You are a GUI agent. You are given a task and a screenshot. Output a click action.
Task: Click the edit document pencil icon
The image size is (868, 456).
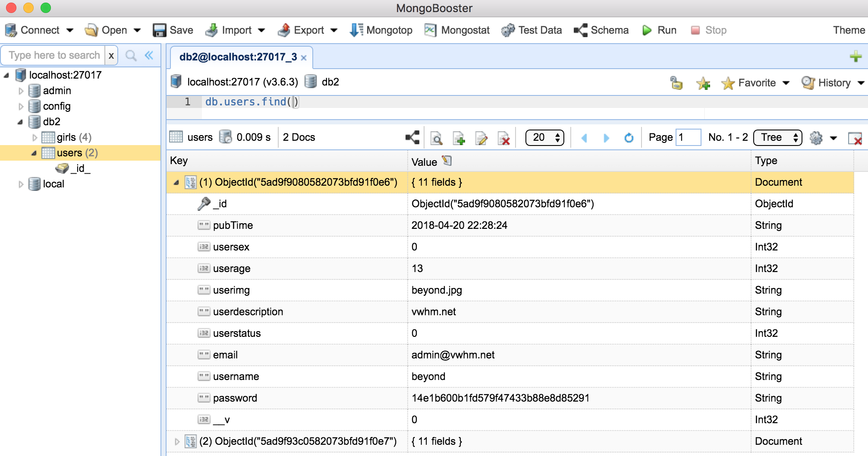click(481, 138)
